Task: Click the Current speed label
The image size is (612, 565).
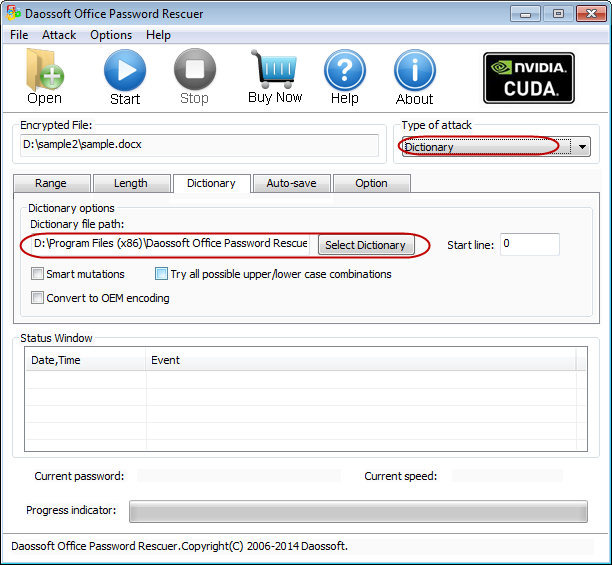Action: (x=400, y=476)
